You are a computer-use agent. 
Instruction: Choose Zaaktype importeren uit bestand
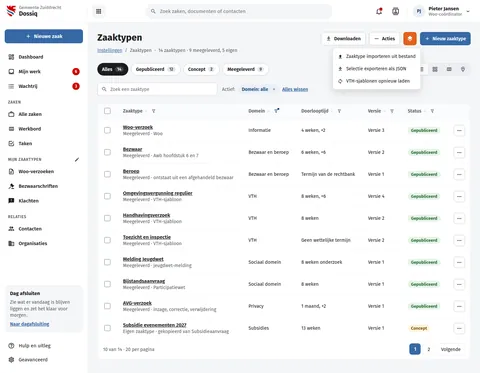377,56
